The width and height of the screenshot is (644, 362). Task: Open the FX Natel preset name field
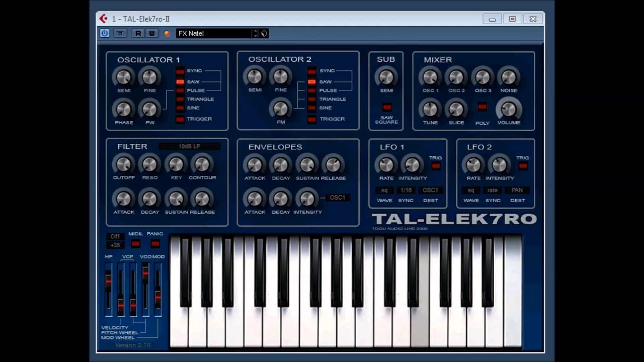point(214,33)
